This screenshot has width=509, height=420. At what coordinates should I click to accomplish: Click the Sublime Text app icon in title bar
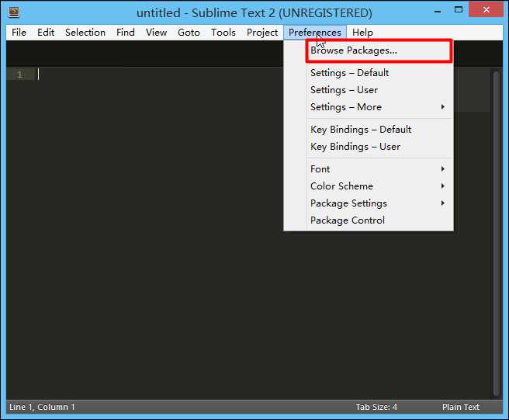coord(14,12)
